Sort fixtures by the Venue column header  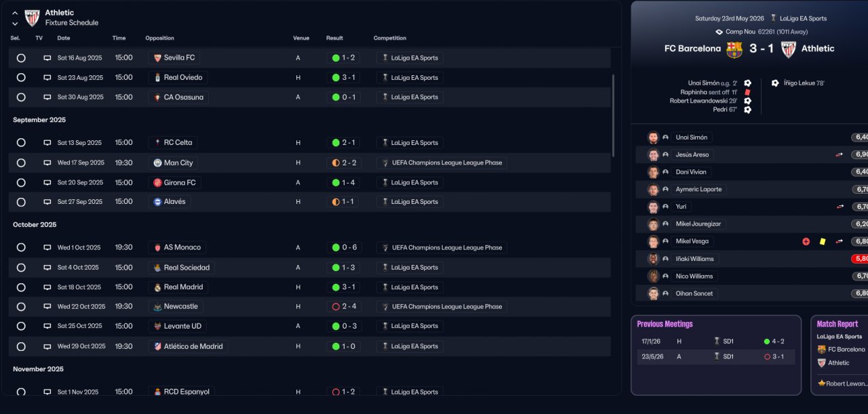(x=300, y=39)
